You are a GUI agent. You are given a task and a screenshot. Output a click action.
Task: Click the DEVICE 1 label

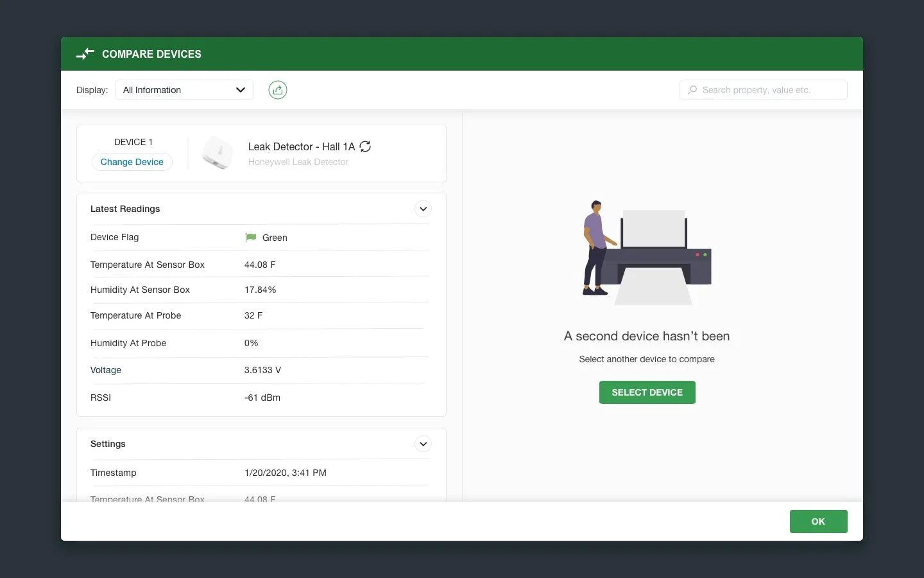click(133, 142)
